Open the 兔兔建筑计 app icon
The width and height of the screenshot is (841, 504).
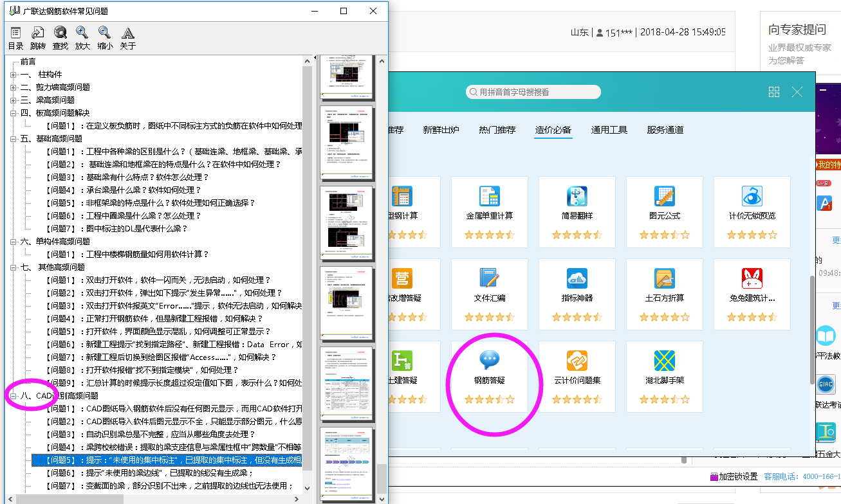tap(752, 278)
